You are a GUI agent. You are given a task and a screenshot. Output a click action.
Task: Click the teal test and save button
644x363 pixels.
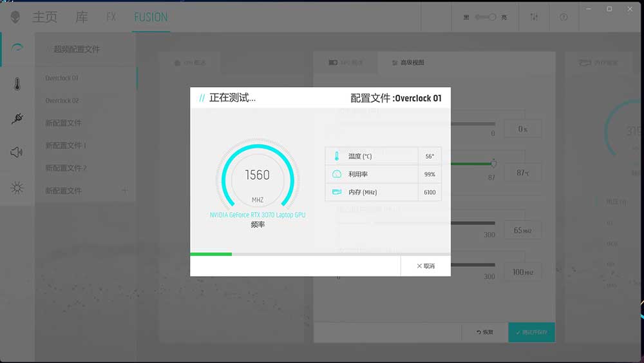click(531, 332)
